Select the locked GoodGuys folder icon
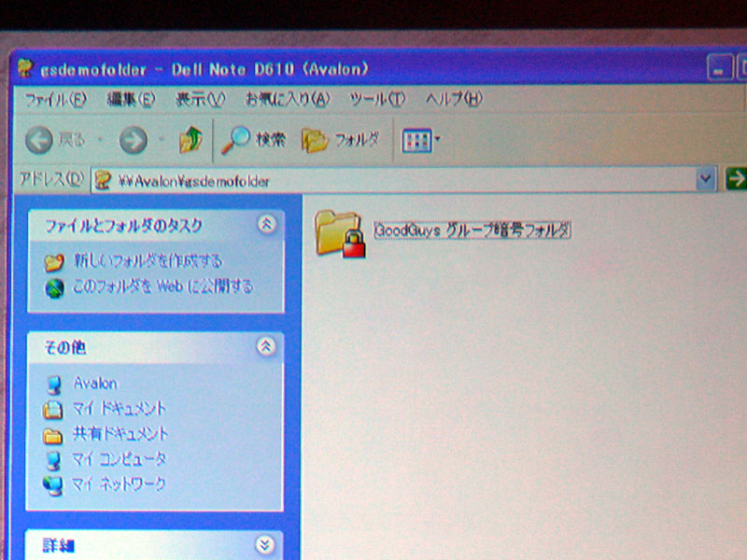 pyautogui.click(x=340, y=234)
